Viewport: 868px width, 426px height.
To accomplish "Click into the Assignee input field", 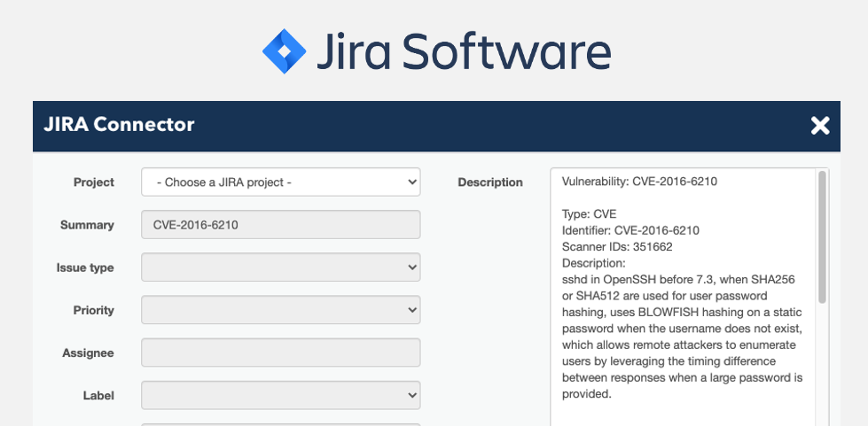I will (x=281, y=352).
